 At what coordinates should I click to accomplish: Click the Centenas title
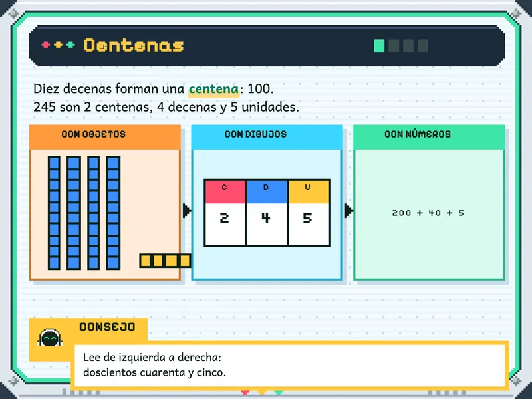(134, 45)
